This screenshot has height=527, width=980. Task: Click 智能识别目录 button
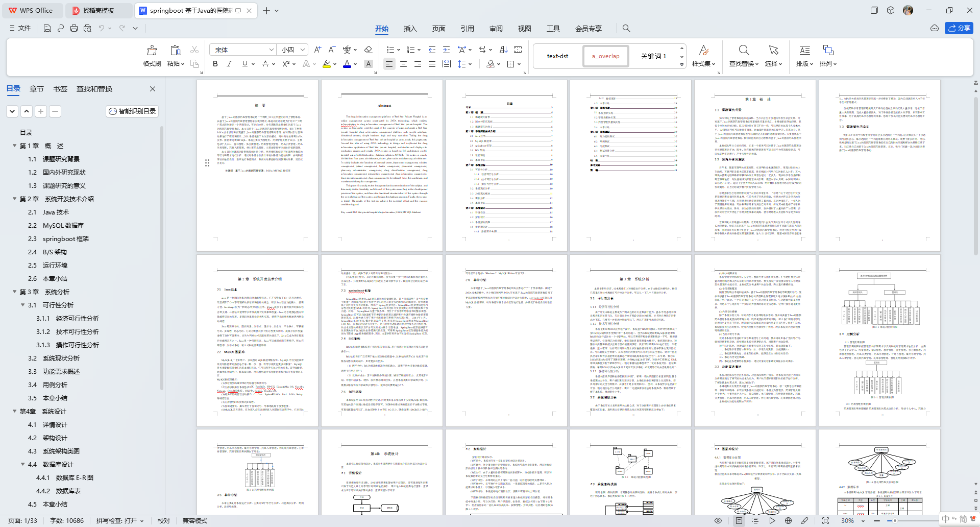tap(132, 111)
